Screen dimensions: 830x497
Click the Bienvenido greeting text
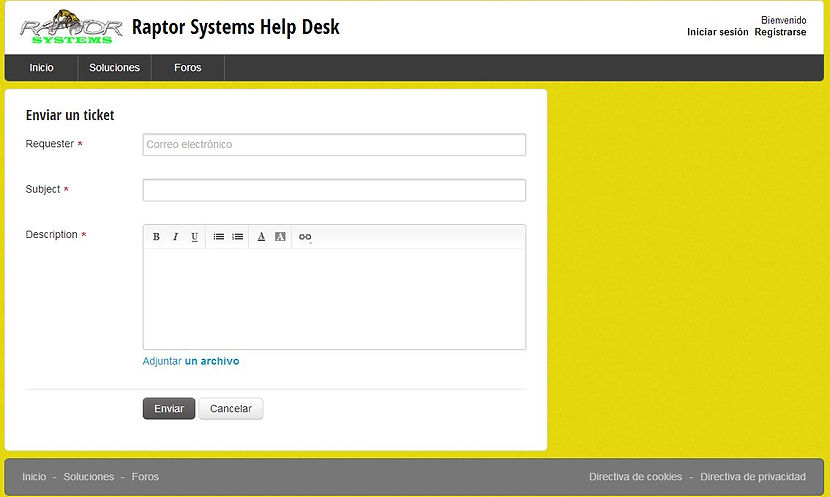783,20
